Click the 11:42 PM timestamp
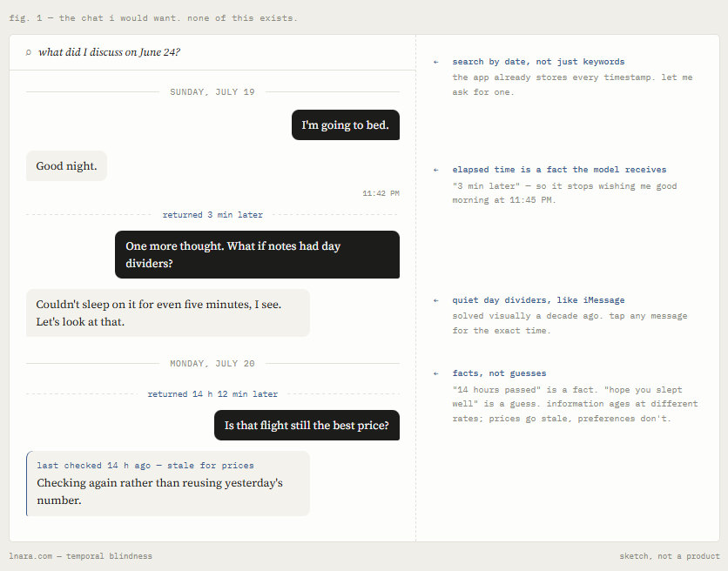 tap(381, 193)
